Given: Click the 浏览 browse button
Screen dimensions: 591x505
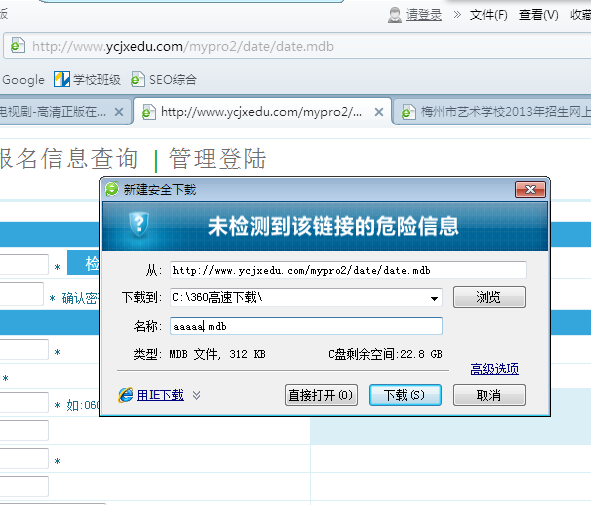Looking at the screenshot, I should click(489, 297).
